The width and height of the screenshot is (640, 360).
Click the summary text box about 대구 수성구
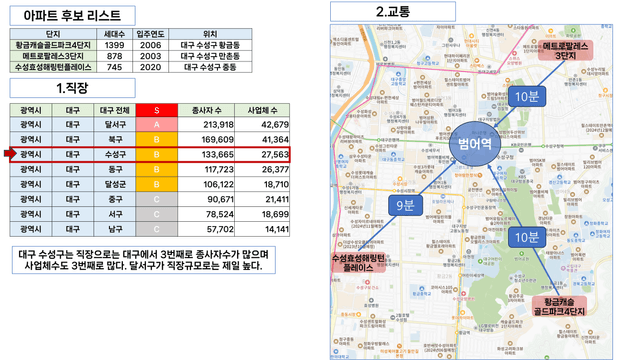pyautogui.click(x=144, y=260)
